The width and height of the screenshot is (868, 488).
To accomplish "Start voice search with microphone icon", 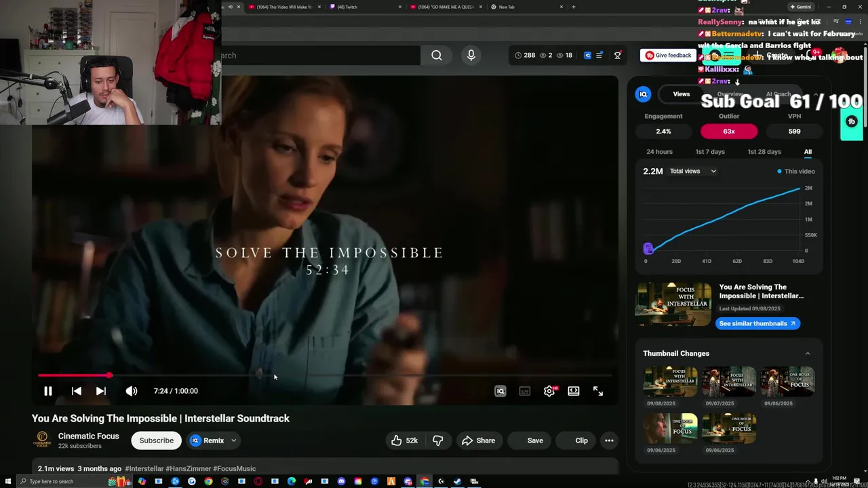I will point(471,56).
